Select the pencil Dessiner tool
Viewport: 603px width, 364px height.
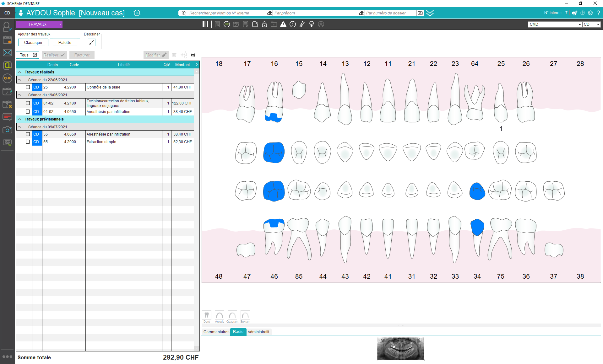click(x=91, y=42)
